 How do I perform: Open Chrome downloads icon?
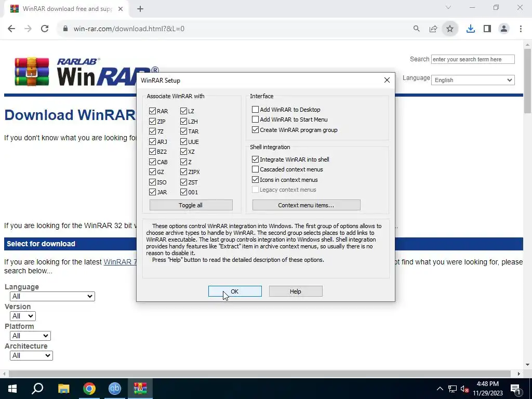471,29
